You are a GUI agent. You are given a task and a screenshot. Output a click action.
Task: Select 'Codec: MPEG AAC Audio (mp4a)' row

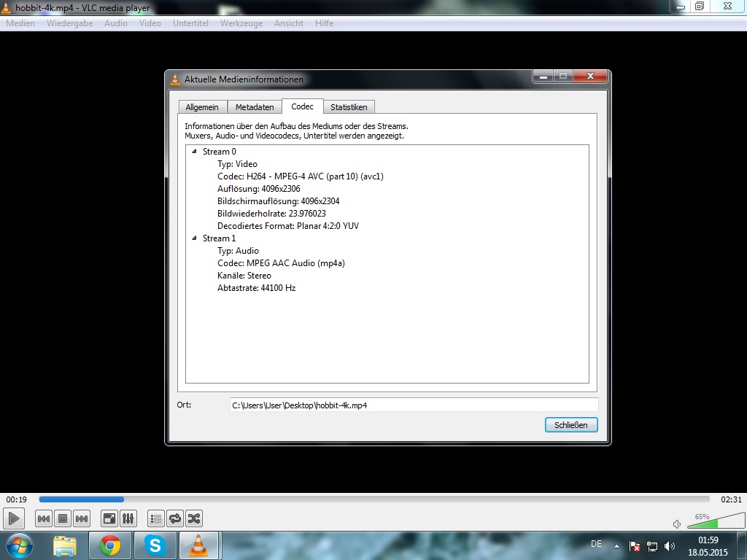[x=281, y=262]
